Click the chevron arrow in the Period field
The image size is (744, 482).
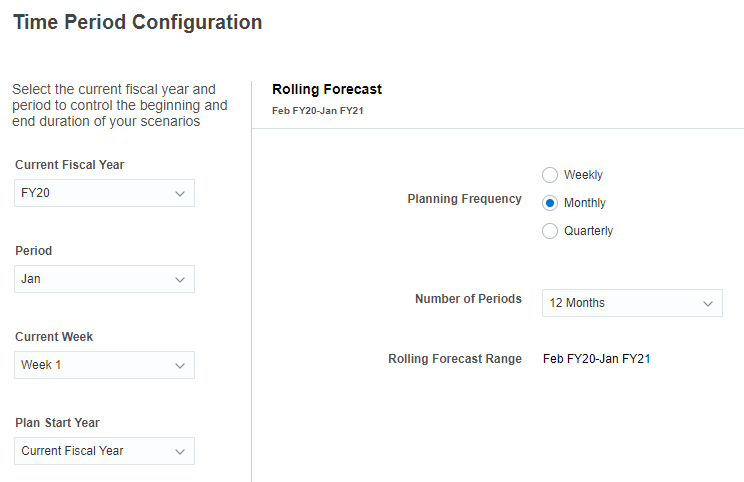tap(180, 279)
